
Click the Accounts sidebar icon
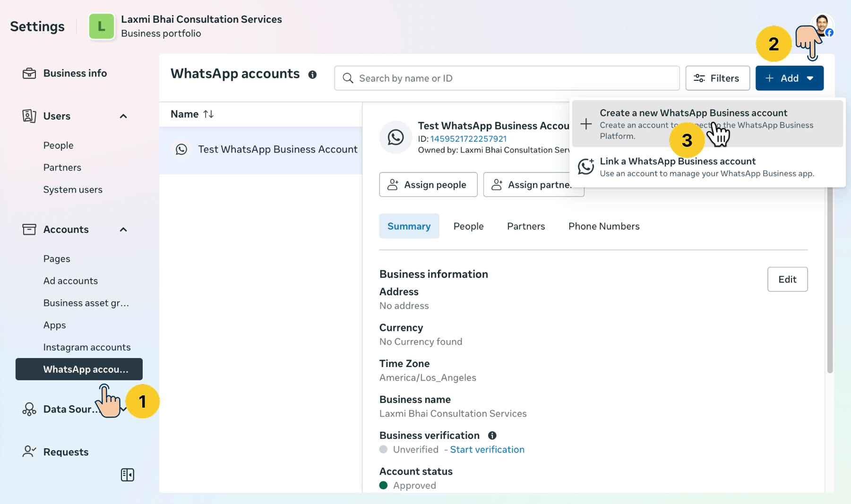29,230
